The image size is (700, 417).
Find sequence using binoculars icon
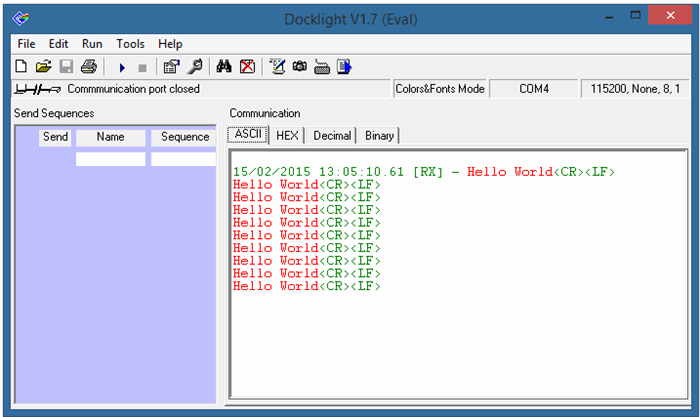pyautogui.click(x=224, y=67)
